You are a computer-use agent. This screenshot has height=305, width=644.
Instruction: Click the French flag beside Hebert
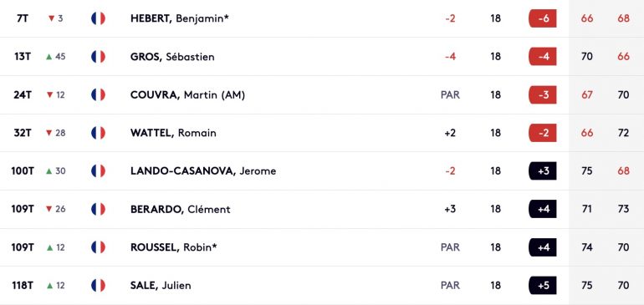pos(98,18)
